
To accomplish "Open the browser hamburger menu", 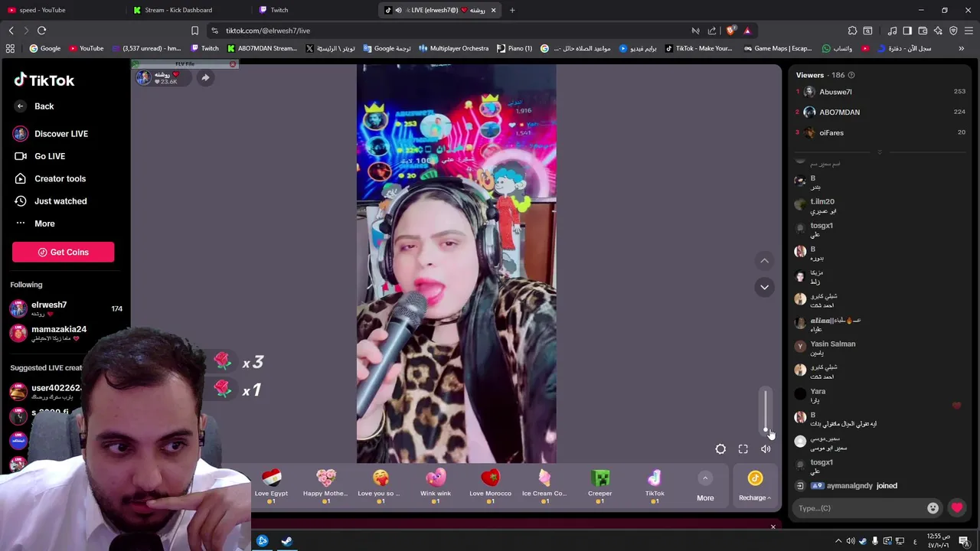I will (969, 31).
